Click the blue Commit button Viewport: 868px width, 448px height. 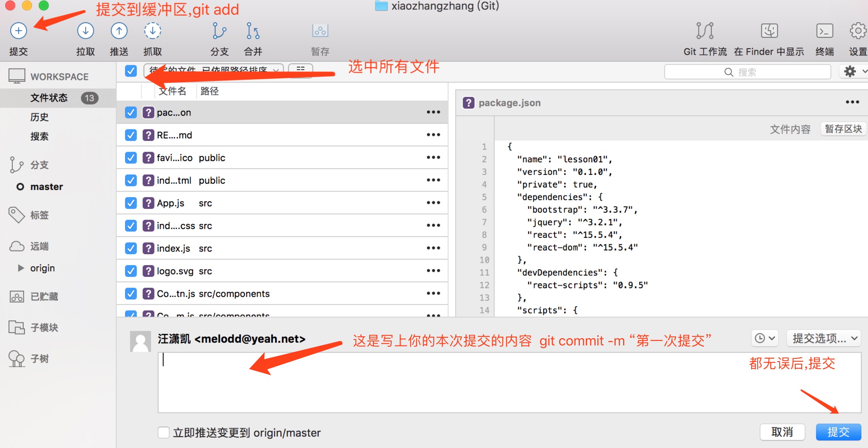(838, 432)
